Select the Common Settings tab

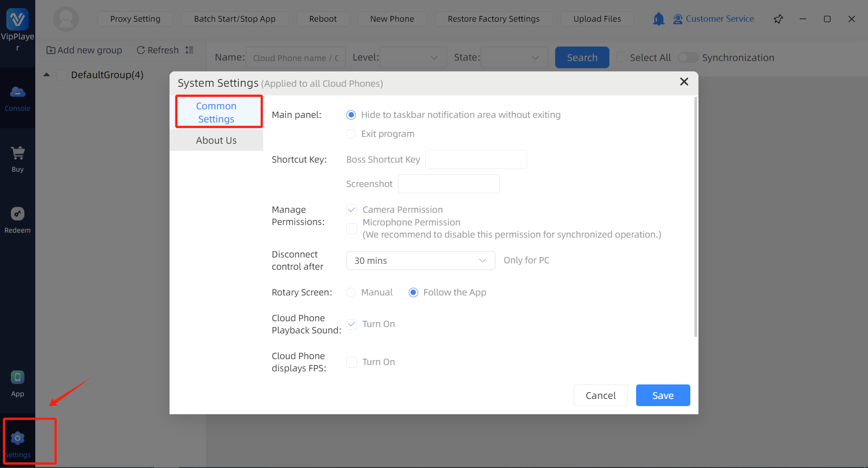[216, 112]
